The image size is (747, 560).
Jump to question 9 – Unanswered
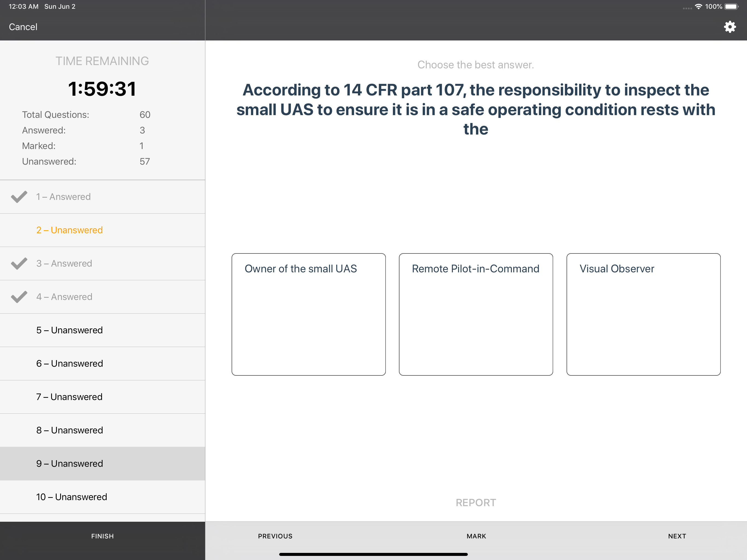(102, 464)
